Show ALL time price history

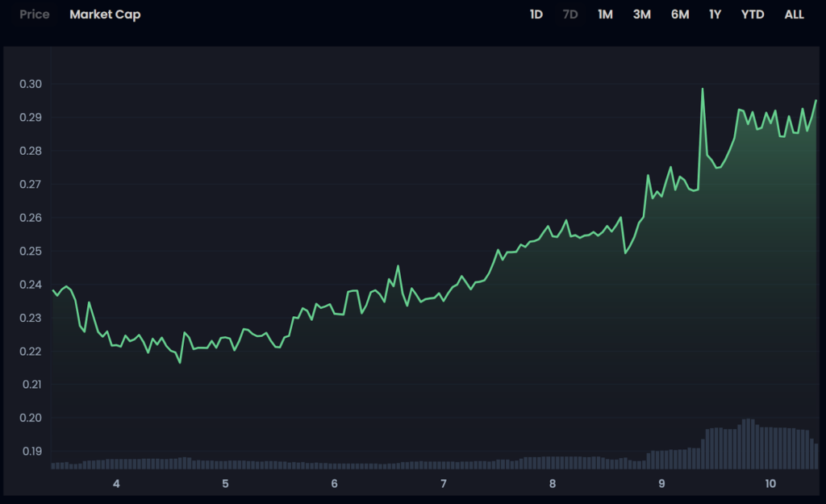tap(794, 15)
